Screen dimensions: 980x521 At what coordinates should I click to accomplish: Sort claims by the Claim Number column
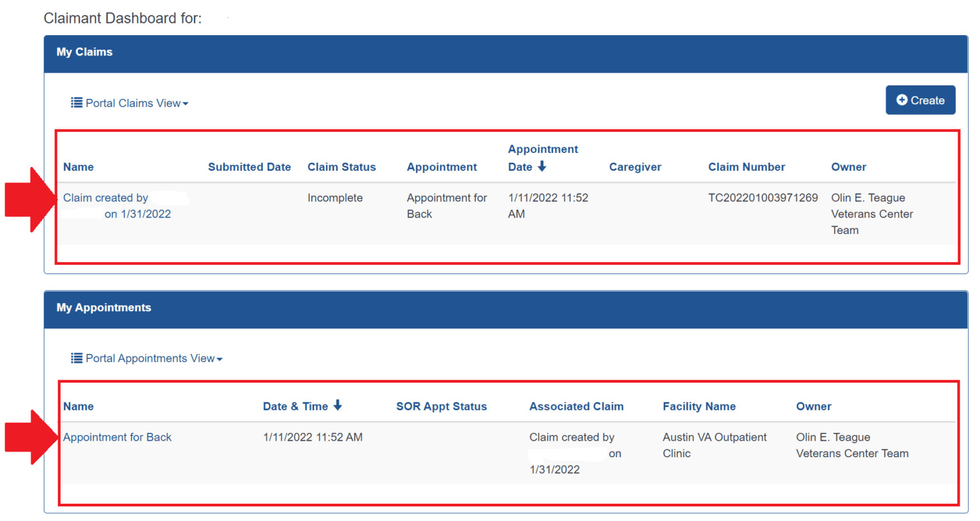coord(746,166)
